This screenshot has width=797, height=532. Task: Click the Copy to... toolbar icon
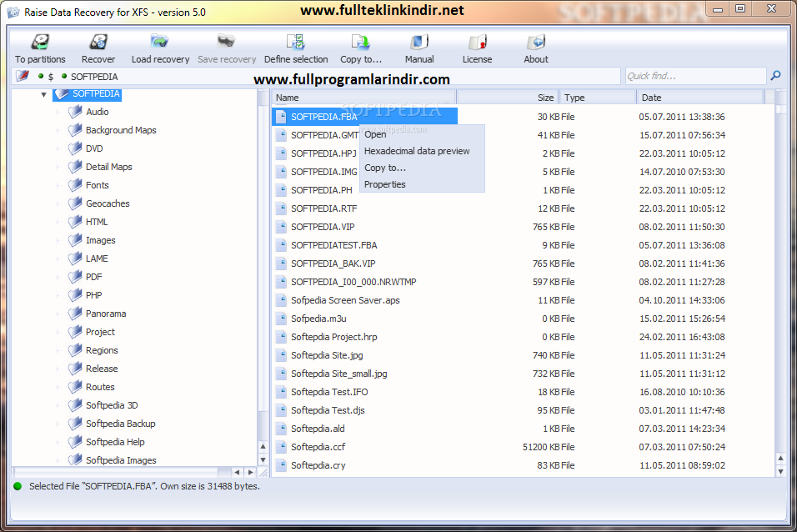360,43
